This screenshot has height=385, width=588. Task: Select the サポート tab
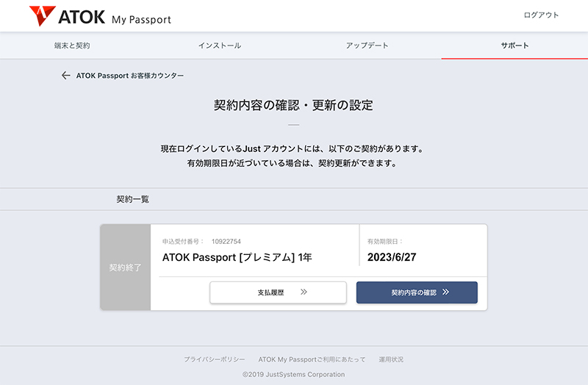coord(514,46)
